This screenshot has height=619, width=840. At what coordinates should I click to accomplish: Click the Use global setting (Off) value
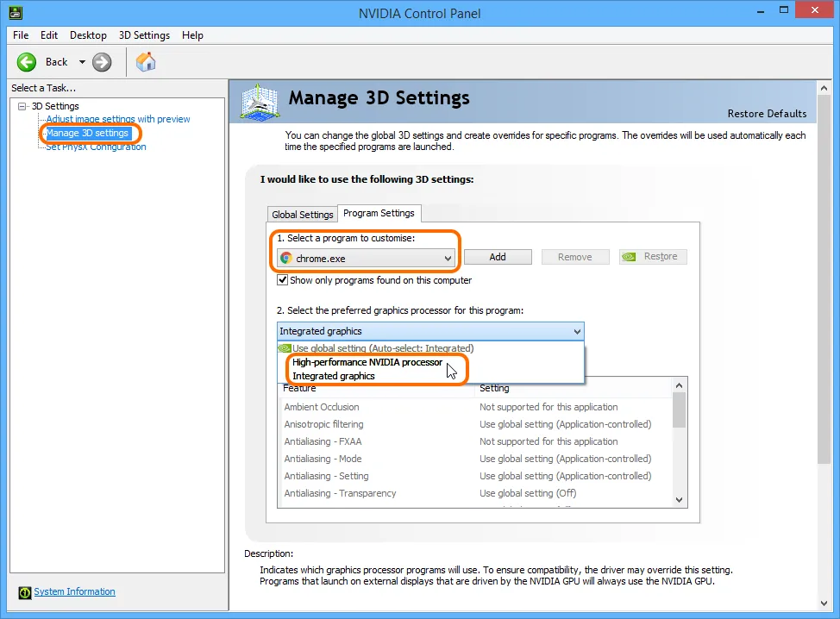(x=528, y=493)
